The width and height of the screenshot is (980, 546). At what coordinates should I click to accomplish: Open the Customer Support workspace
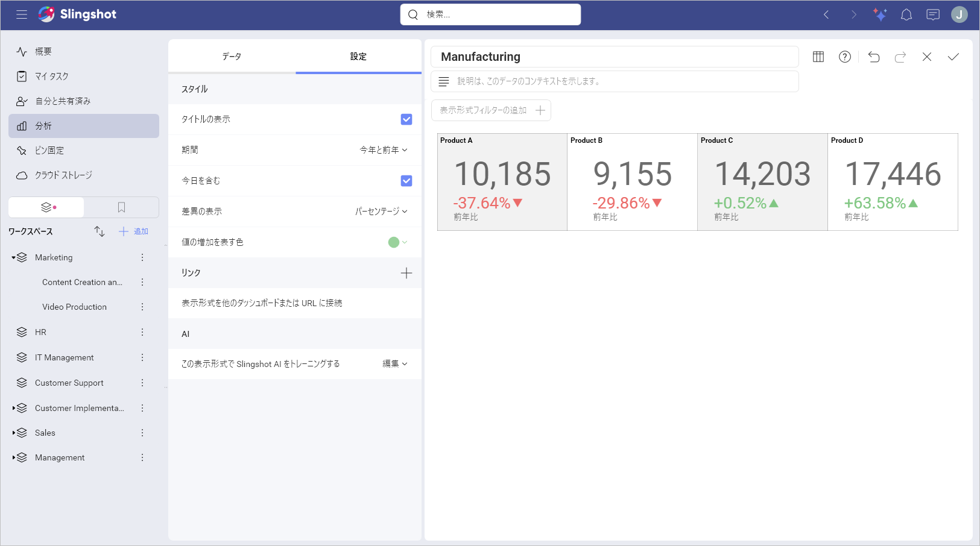pyautogui.click(x=69, y=383)
